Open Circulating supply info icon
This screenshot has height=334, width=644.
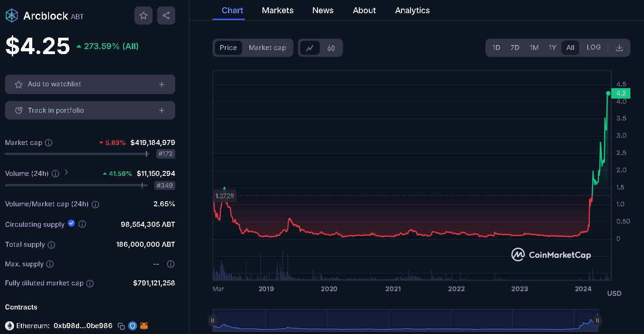point(82,224)
